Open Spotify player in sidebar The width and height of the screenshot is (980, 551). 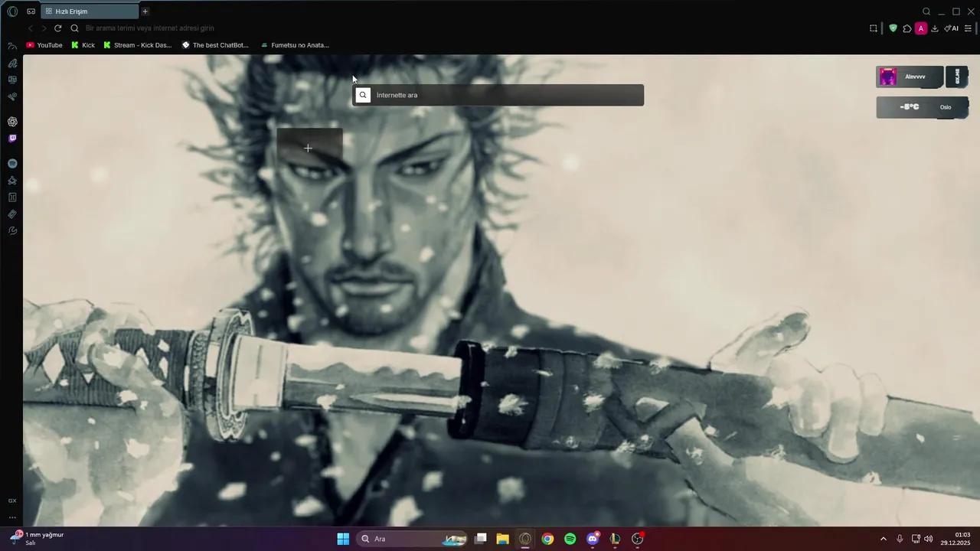point(12,164)
